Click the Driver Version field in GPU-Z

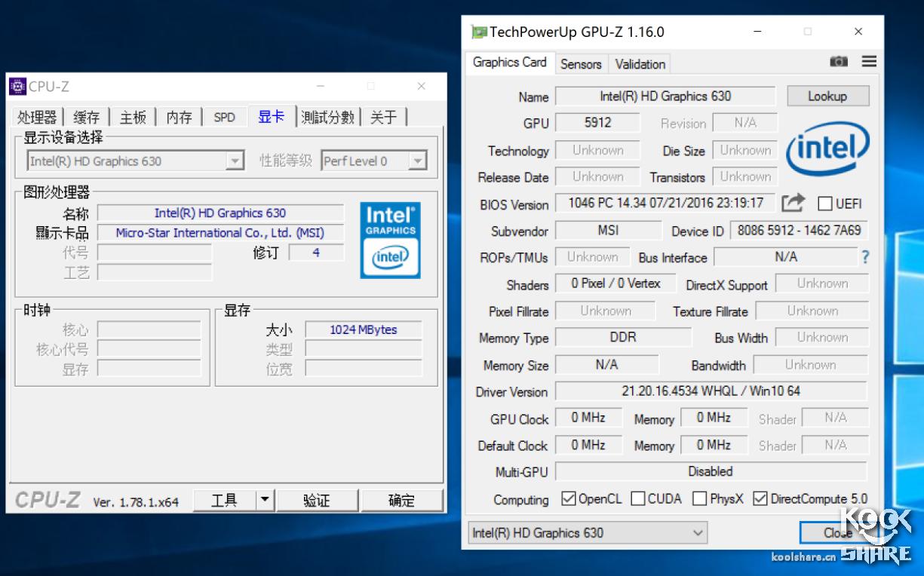(711, 391)
